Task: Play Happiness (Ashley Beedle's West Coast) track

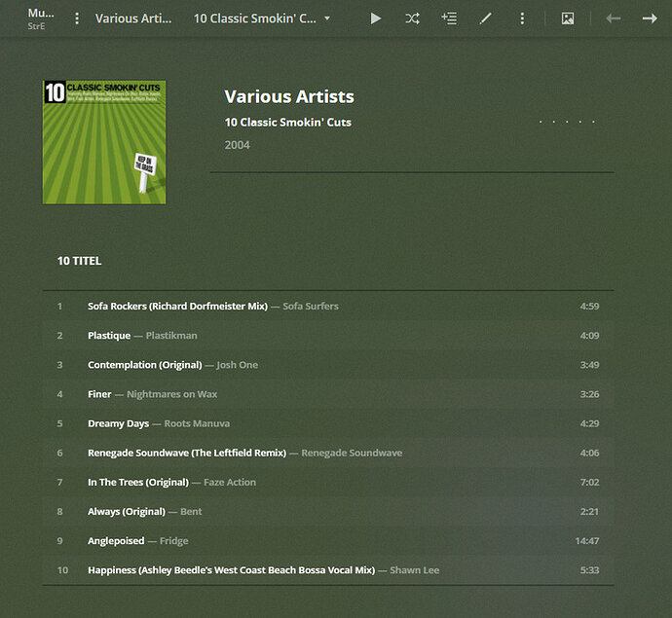Action: 232,570
